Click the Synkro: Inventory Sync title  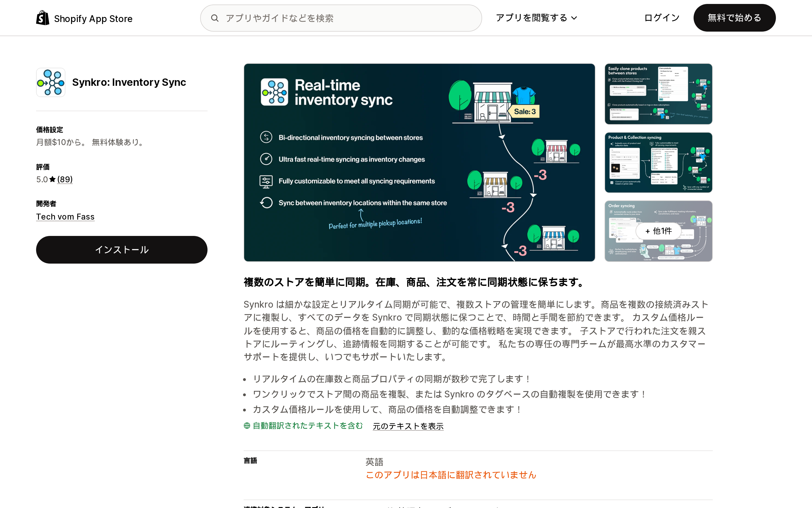[x=129, y=82]
